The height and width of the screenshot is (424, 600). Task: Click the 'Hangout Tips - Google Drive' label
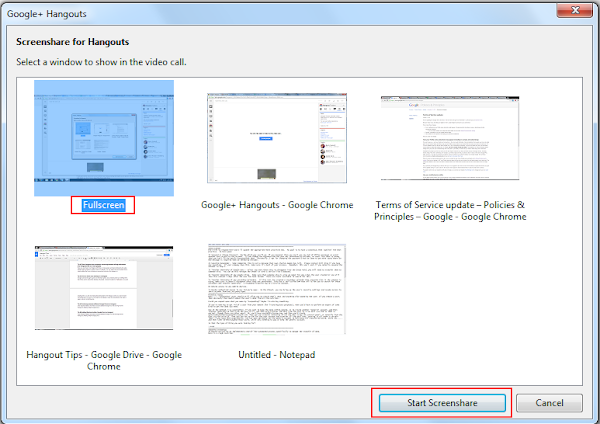click(x=104, y=360)
